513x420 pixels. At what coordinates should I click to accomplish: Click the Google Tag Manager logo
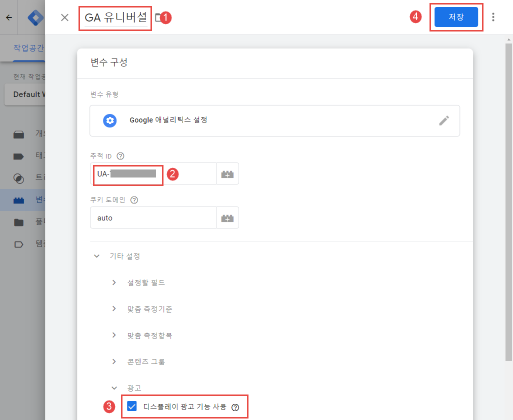[36, 17]
